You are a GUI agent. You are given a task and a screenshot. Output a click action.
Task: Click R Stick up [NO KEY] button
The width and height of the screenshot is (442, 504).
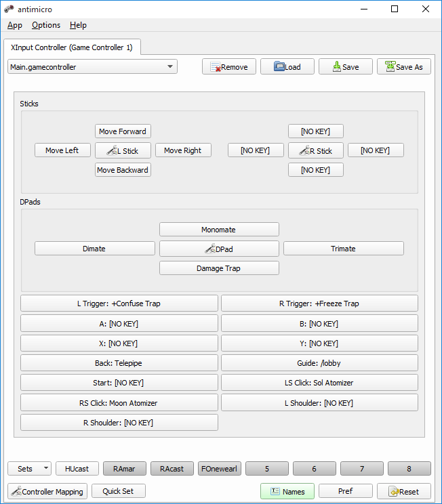pyautogui.click(x=316, y=131)
